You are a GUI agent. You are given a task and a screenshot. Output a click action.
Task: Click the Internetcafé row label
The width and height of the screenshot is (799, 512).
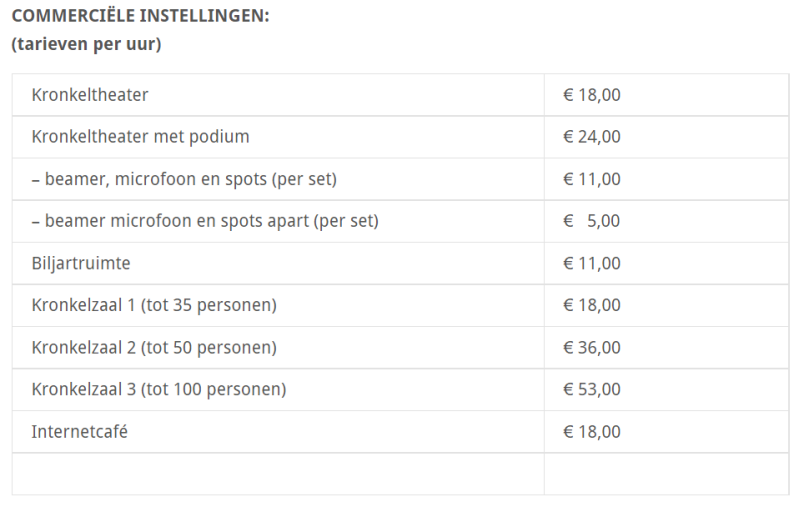tap(80, 431)
